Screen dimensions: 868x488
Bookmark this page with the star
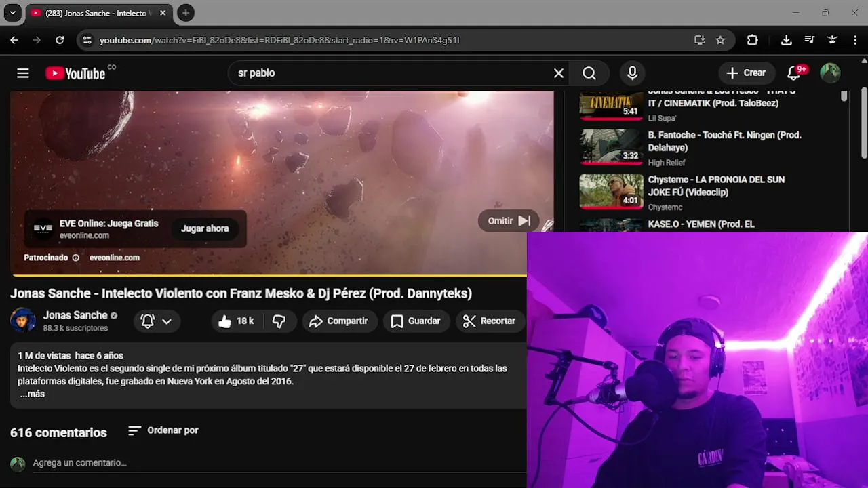[x=720, y=40]
